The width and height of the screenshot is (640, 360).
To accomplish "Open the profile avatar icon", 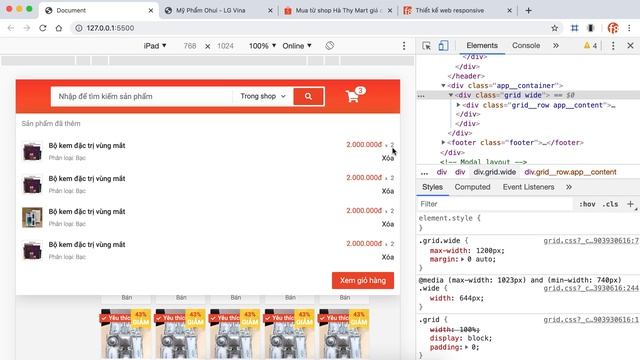I will pyautogui.click(x=613, y=28).
